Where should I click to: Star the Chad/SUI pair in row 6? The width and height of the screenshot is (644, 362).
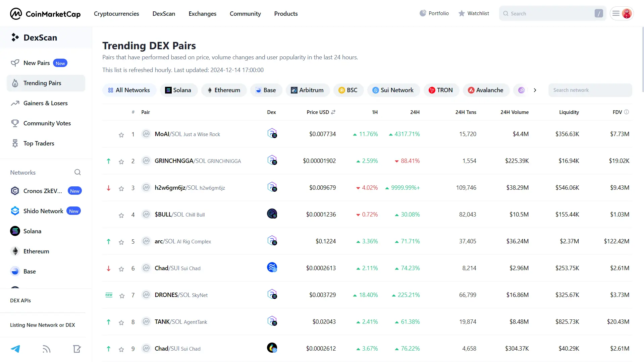click(x=121, y=269)
